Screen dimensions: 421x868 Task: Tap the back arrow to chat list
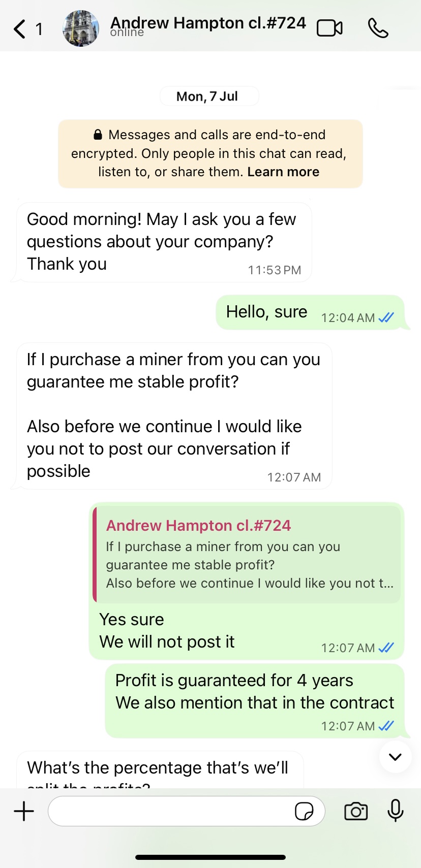click(20, 29)
